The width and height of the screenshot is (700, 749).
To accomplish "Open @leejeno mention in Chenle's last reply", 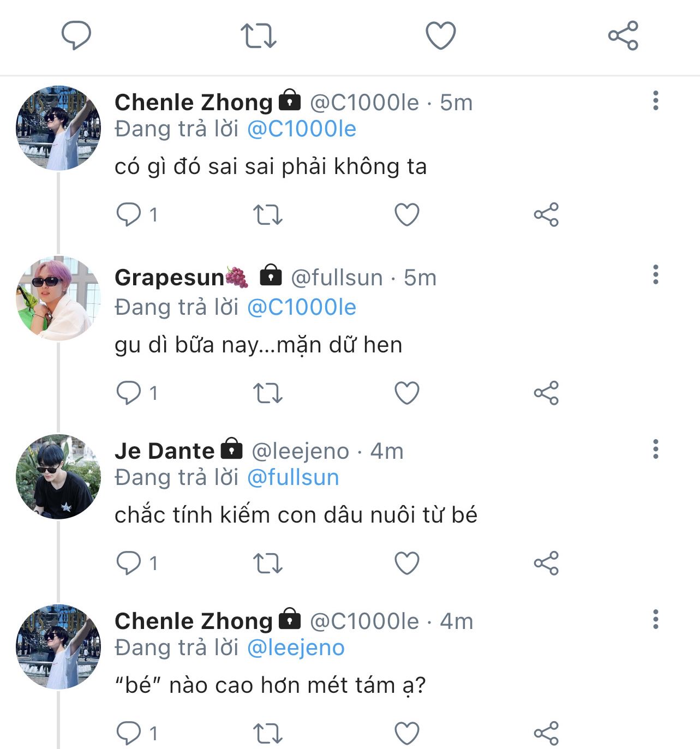I will (x=296, y=648).
